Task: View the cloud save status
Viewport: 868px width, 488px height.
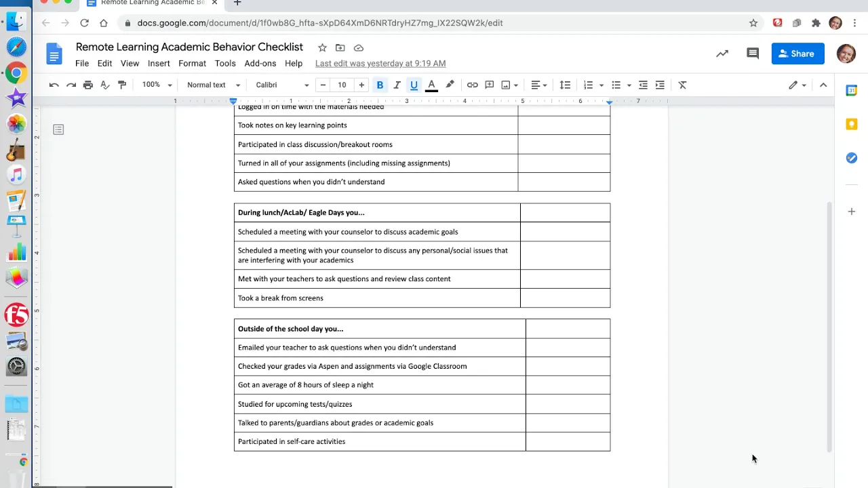Action: pos(359,47)
